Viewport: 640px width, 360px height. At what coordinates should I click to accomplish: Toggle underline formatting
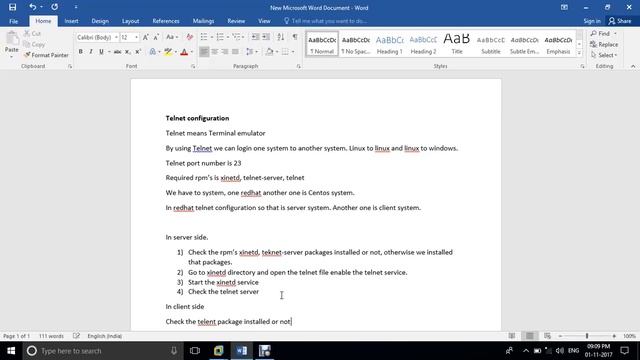(101, 52)
